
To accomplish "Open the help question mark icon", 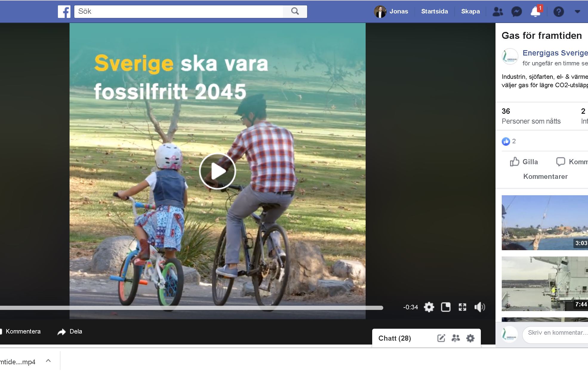I will coord(558,12).
